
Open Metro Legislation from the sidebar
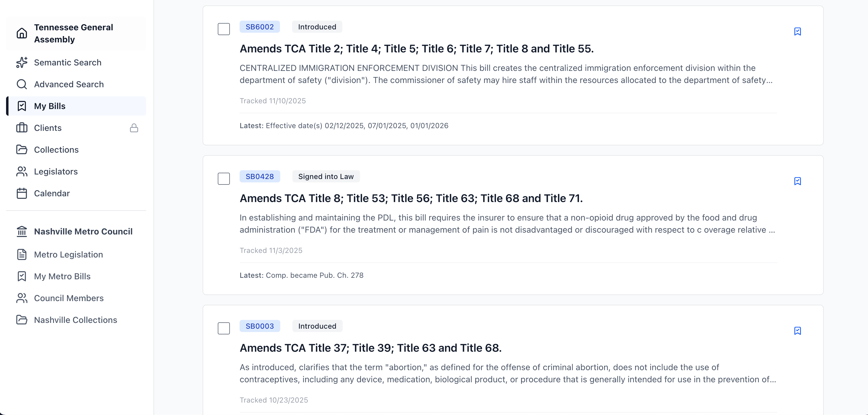point(68,254)
